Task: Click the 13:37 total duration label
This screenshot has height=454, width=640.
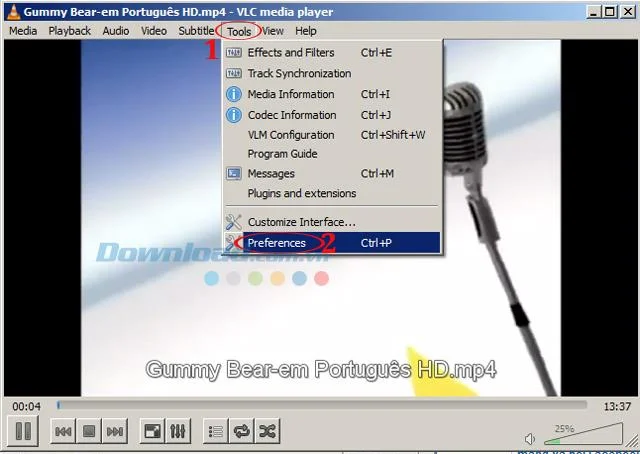Action: coord(617,407)
